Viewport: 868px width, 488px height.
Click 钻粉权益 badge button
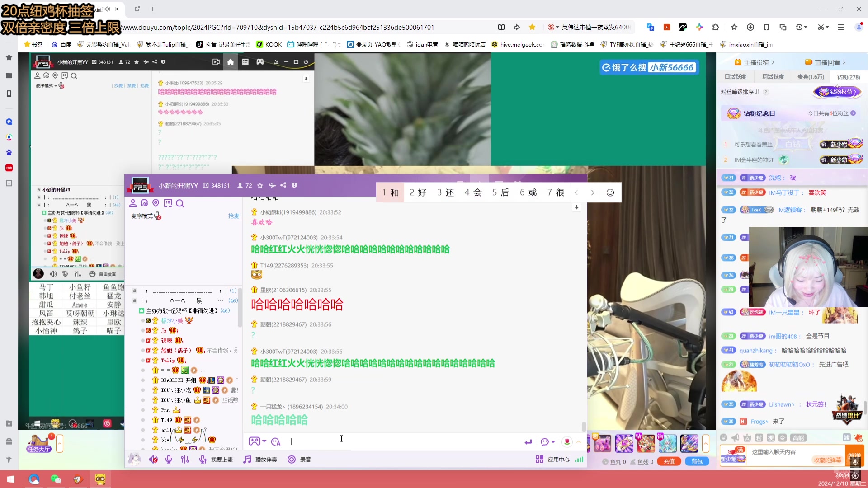point(838,92)
